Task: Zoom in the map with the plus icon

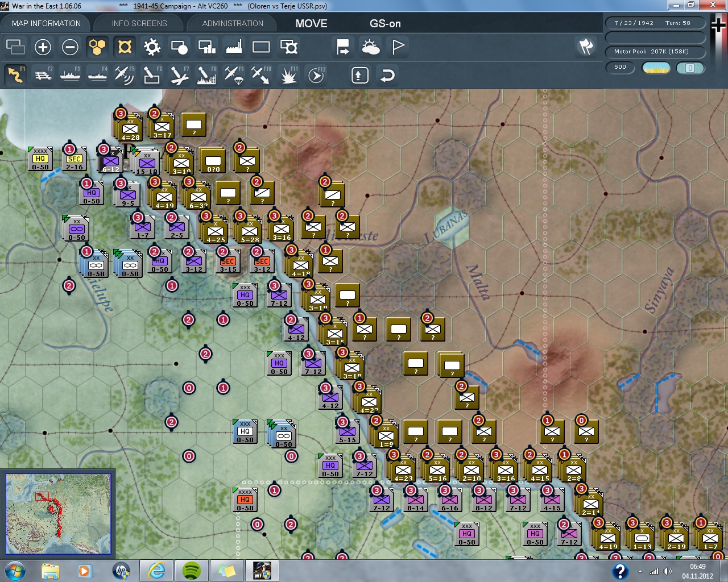Action: (43, 47)
